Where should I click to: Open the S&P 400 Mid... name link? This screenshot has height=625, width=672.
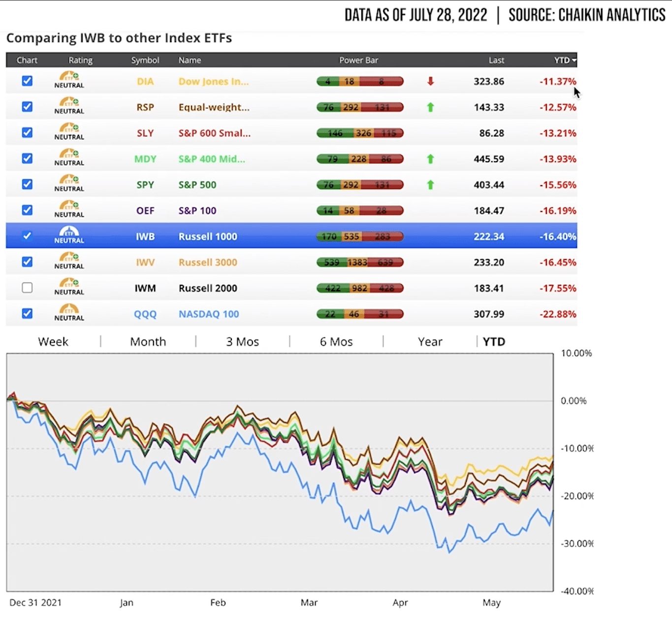click(212, 159)
